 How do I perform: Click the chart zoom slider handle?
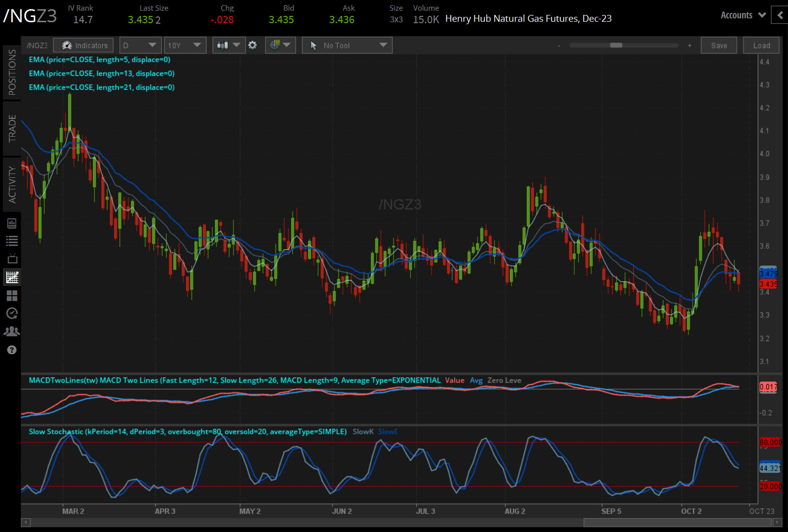[x=616, y=45]
